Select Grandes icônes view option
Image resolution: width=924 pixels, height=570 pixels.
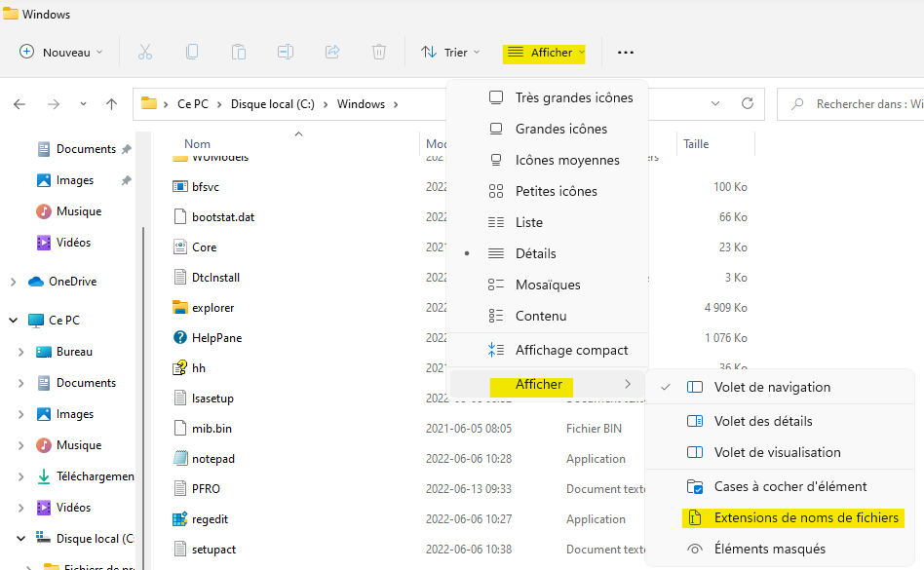coord(560,129)
